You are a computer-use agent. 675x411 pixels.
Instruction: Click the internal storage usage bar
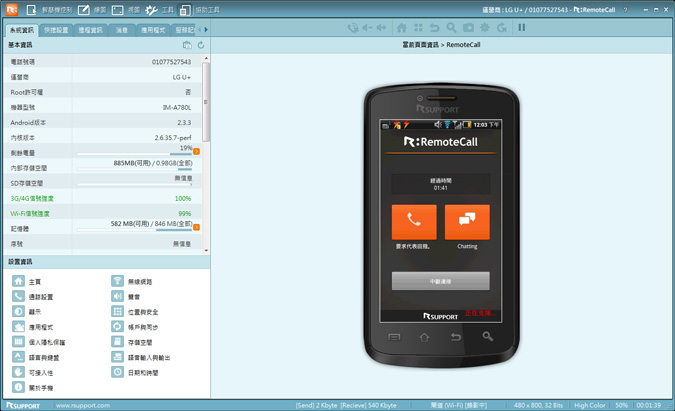coord(135,169)
